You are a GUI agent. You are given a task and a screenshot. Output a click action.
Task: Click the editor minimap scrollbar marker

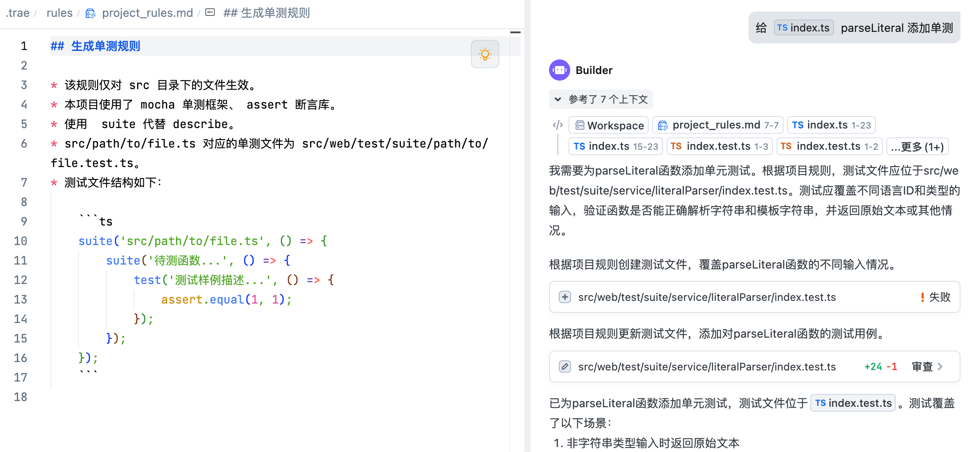coord(515,32)
